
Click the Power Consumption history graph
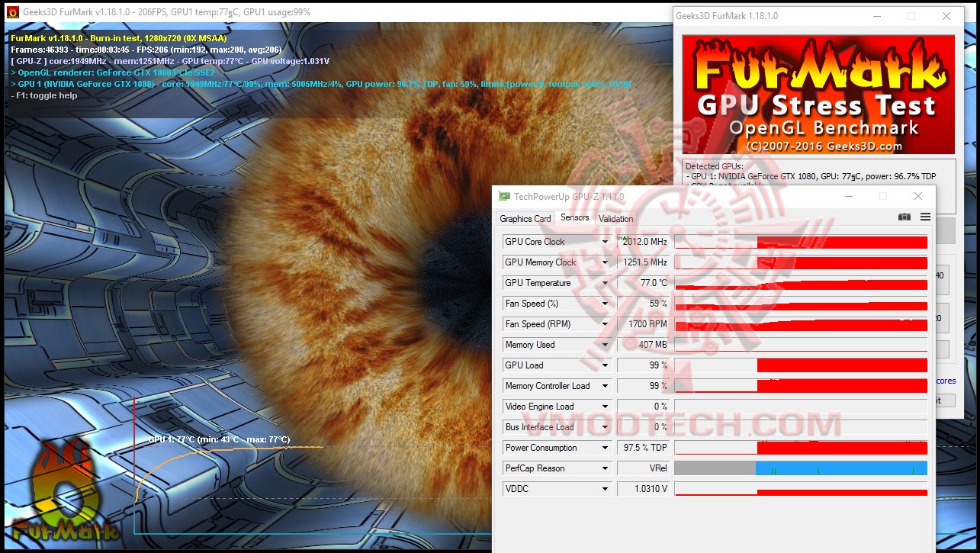tap(801, 448)
